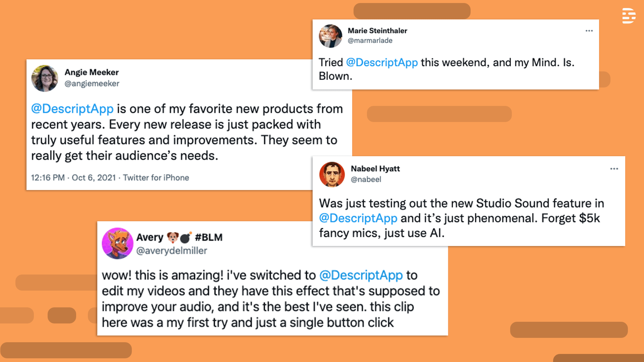This screenshot has height=362, width=644.
Task: Click Nabeel Hyatt's display name
Action: pyautogui.click(x=375, y=169)
